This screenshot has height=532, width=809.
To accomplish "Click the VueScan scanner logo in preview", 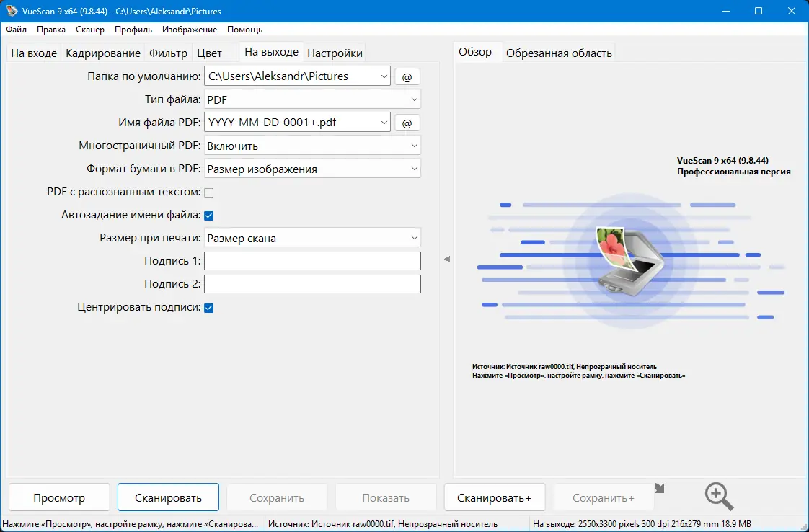I will 629,261.
